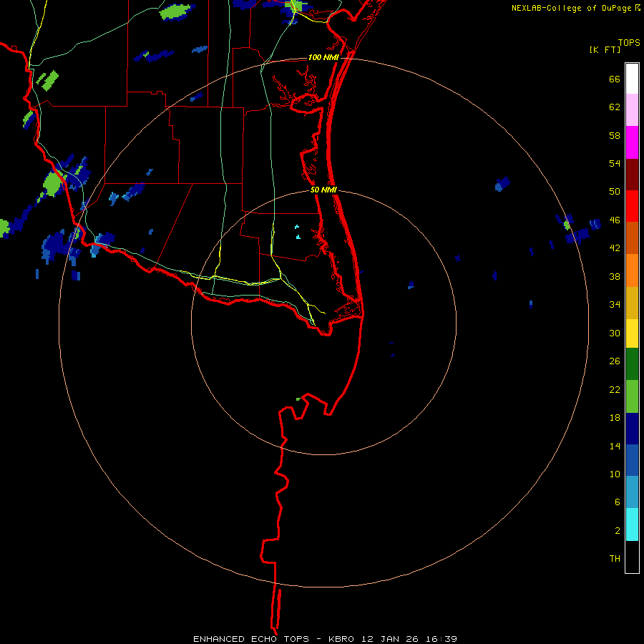Click the dark maroon legend swatch
This screenshot has height=644, width=644.
coord(632,175)
